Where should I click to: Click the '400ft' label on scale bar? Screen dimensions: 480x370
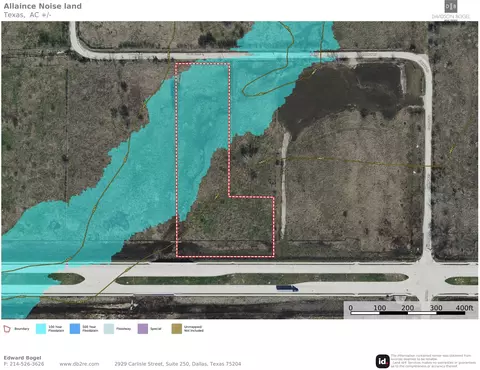464,307
